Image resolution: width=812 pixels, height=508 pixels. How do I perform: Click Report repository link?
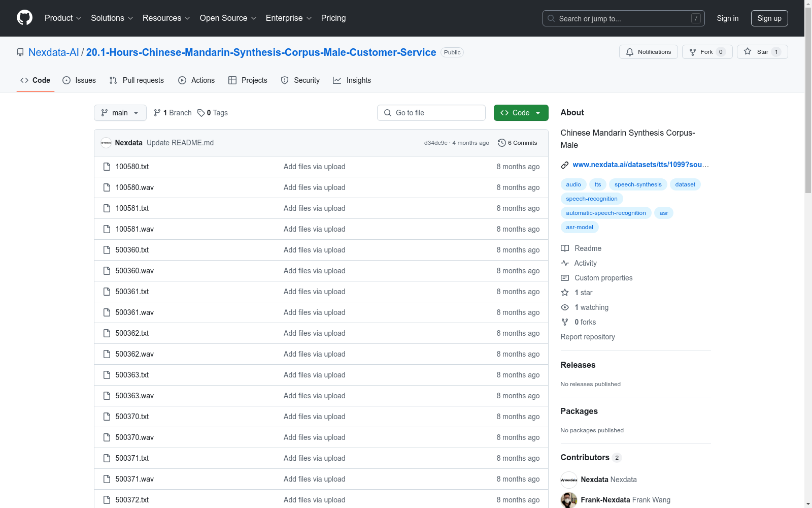tap(588, 337)
